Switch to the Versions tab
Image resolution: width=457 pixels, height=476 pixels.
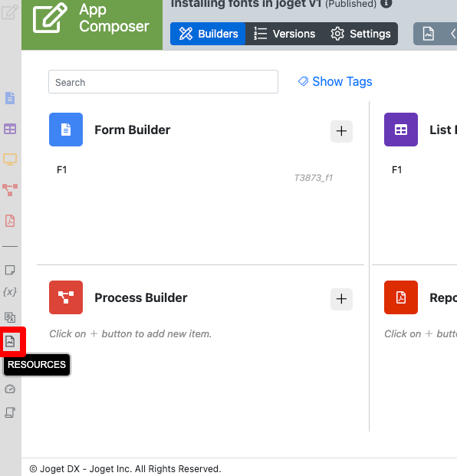click(284, 34)
